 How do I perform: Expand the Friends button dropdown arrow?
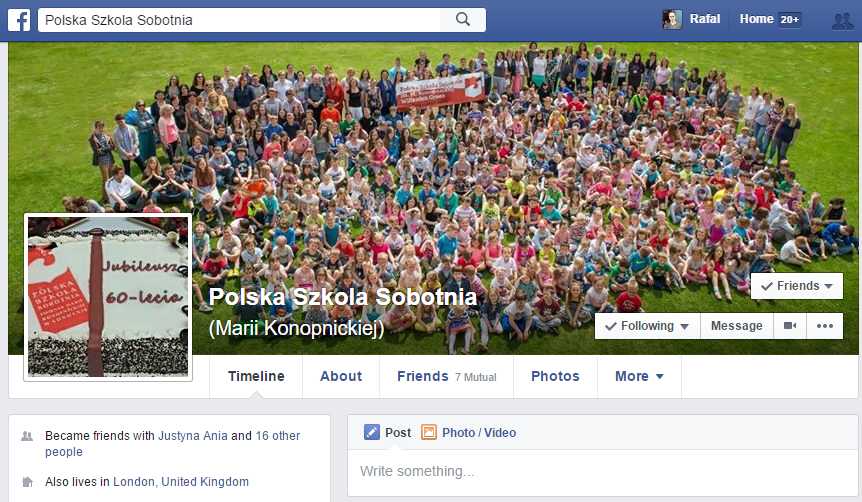[828, 286]
